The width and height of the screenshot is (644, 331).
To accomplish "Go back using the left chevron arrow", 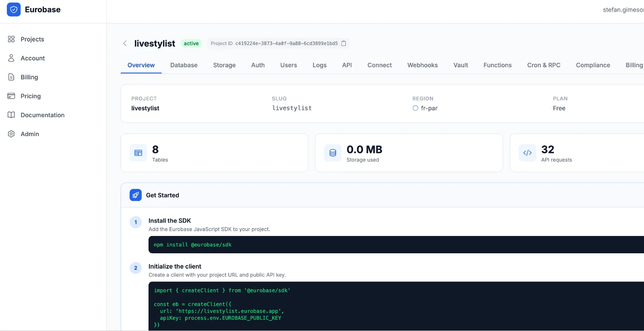I will coord(125,43).
